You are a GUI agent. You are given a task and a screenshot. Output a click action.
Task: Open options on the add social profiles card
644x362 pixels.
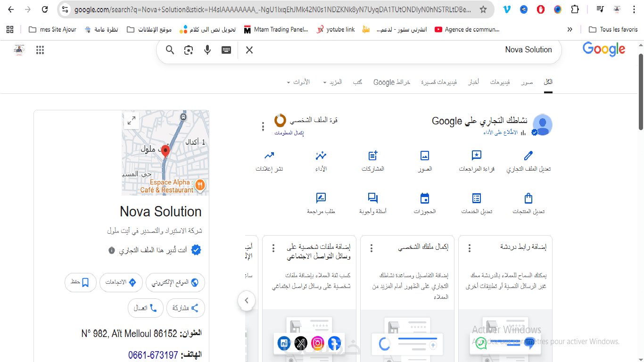[273, 248]
